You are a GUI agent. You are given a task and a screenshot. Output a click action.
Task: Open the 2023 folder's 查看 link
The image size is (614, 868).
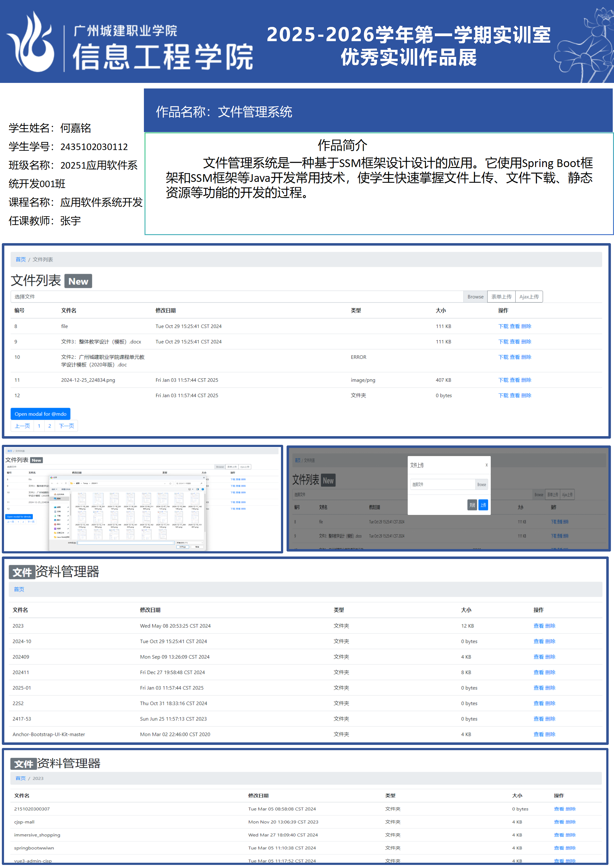pyautogui.click(x=538, y=626)
